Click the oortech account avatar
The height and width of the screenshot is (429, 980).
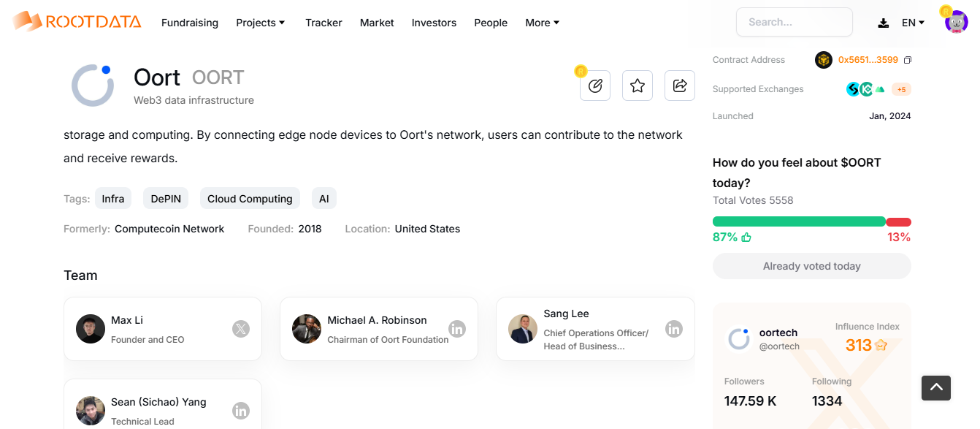pyautogui.click(x=739, y=338)
